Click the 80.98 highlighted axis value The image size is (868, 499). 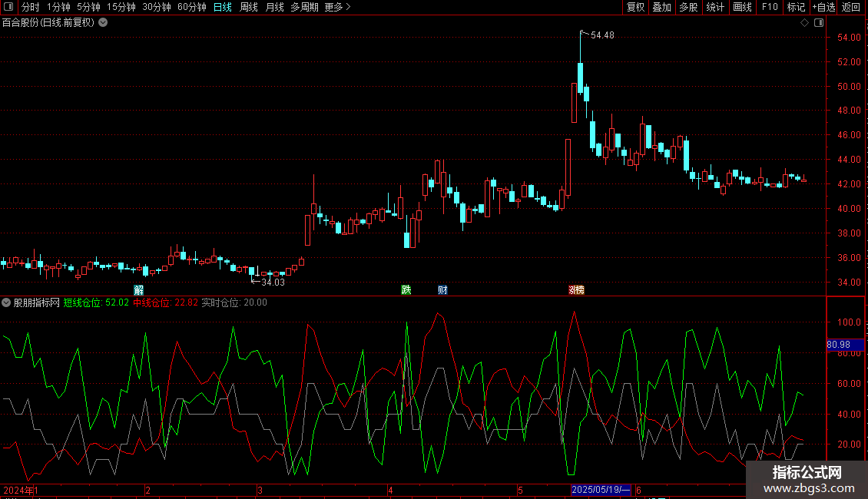(x=845, y=345)
